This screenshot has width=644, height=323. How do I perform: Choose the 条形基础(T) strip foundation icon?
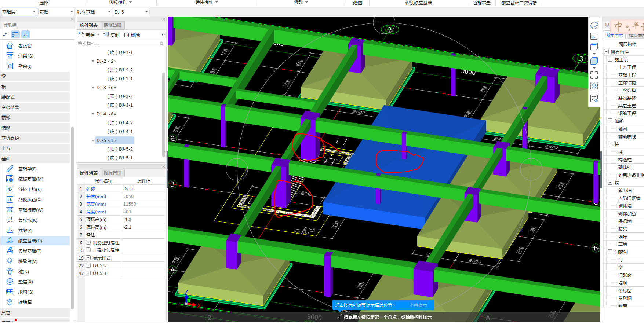(10, 251)
